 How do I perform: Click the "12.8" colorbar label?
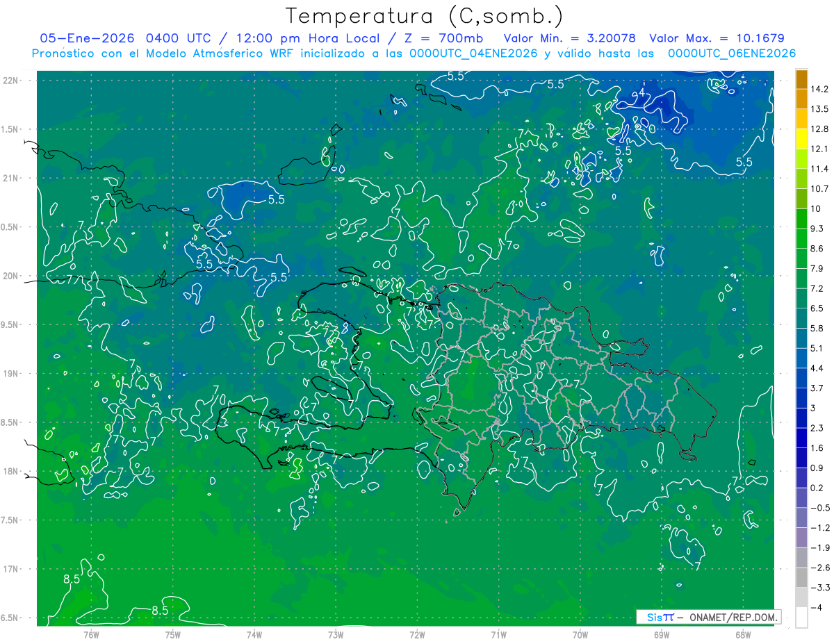819,129
